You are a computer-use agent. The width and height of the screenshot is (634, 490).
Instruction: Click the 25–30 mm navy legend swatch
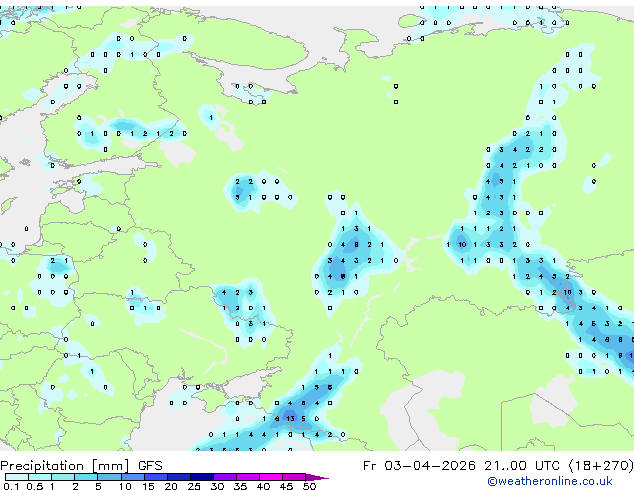[x=202, y=477]
